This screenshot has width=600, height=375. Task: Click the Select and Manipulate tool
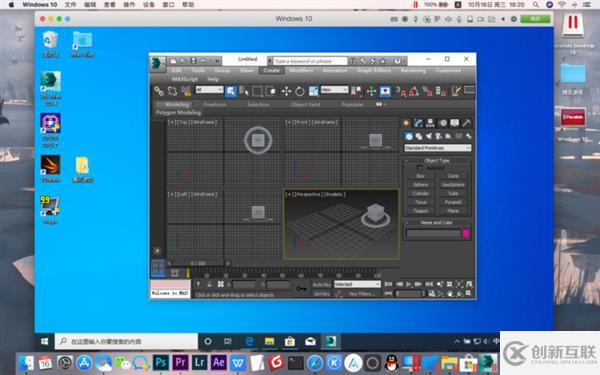point(371,91)
